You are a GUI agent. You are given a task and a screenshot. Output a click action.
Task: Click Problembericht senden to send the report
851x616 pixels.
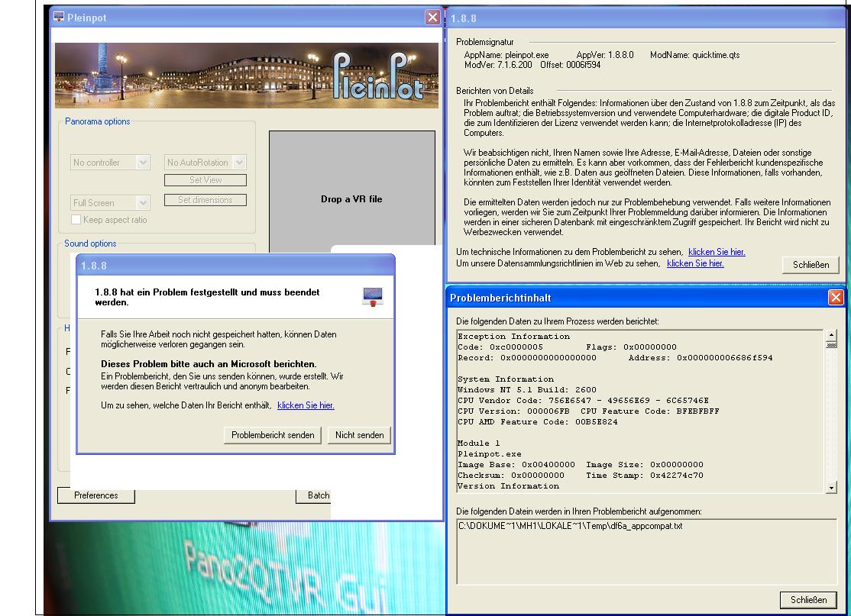273,435
